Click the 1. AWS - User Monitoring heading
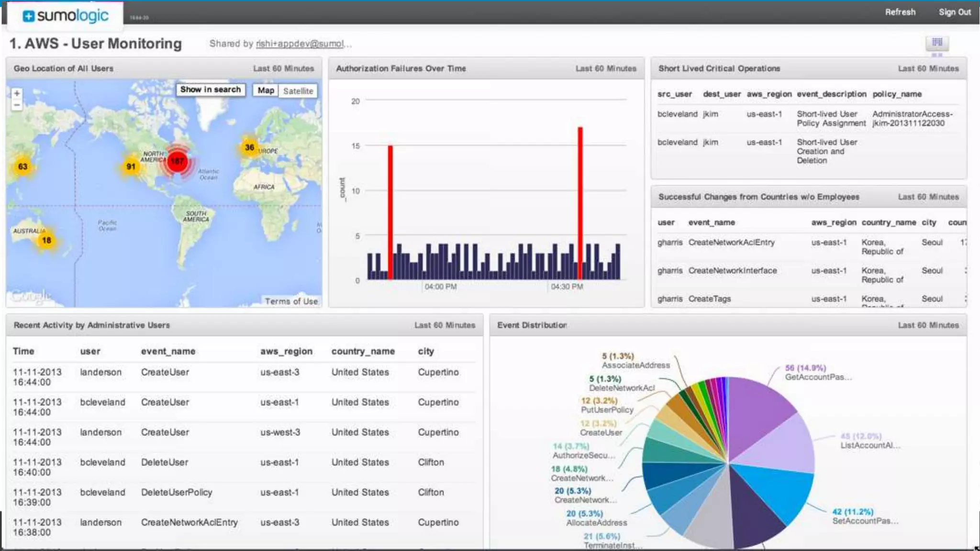This screenshot has height=551, width=980. click(96, 44)
